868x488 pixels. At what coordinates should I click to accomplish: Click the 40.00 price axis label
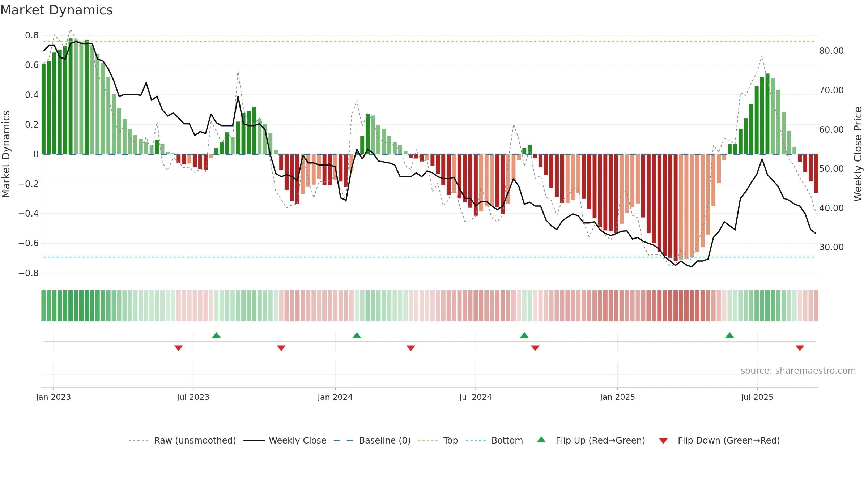click(831, 208)
